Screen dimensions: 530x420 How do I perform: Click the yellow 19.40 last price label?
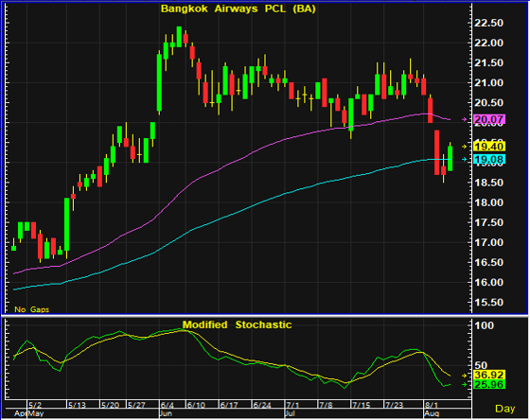(489, 147)
